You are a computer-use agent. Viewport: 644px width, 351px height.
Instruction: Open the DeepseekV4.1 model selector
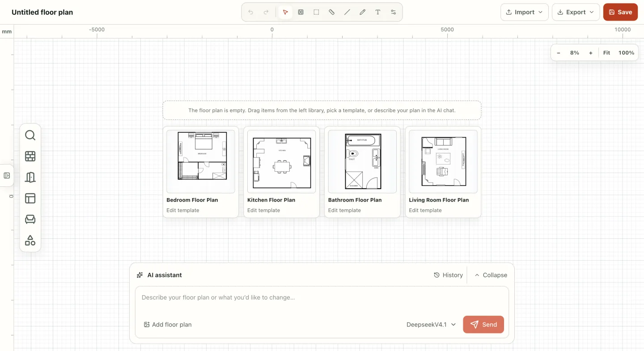(431, 325)
